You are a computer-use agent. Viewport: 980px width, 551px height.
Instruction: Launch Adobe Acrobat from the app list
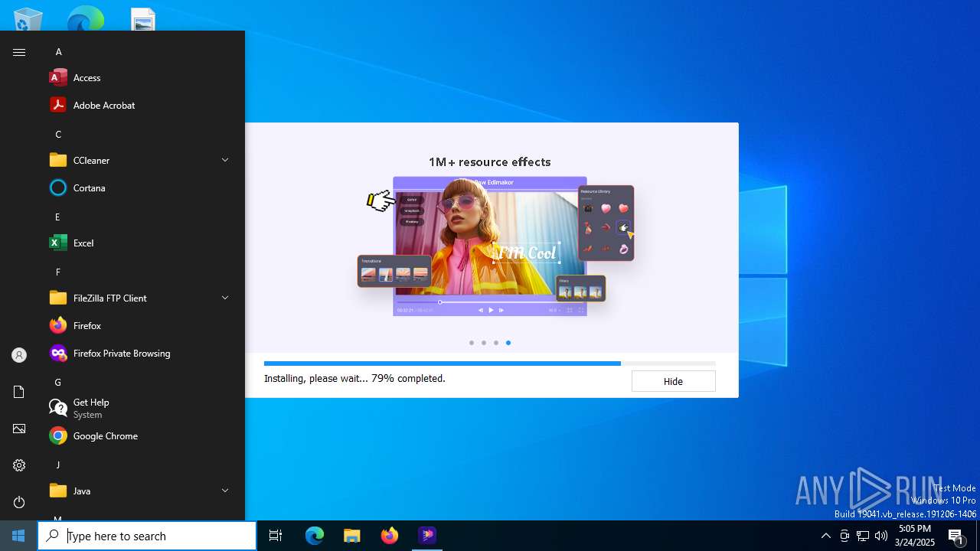tap(138, 105)
